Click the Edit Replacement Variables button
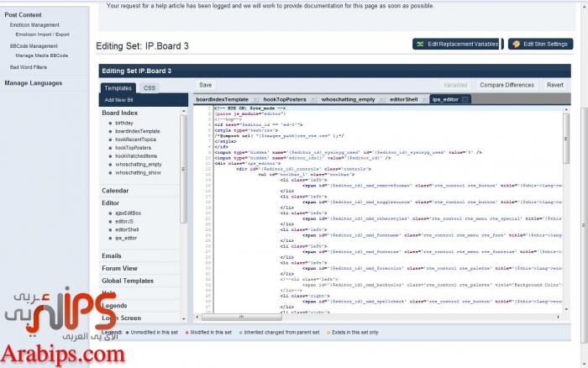 (457, 44)
